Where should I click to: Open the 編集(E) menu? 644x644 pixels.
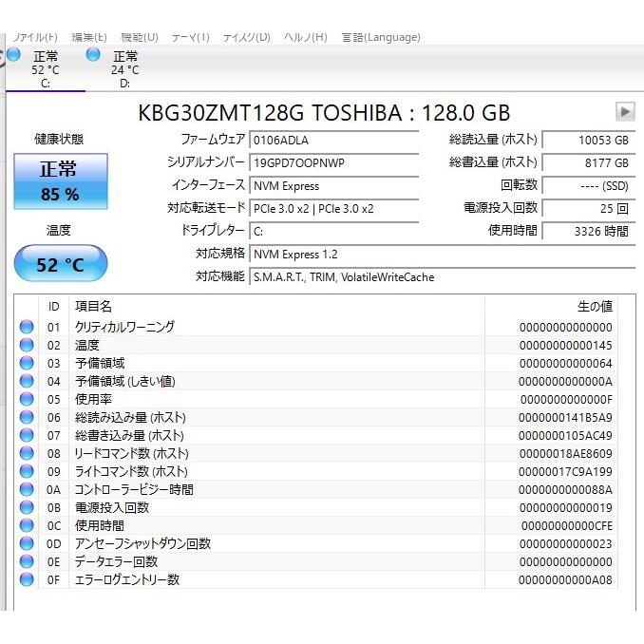[x=88, y=37]
